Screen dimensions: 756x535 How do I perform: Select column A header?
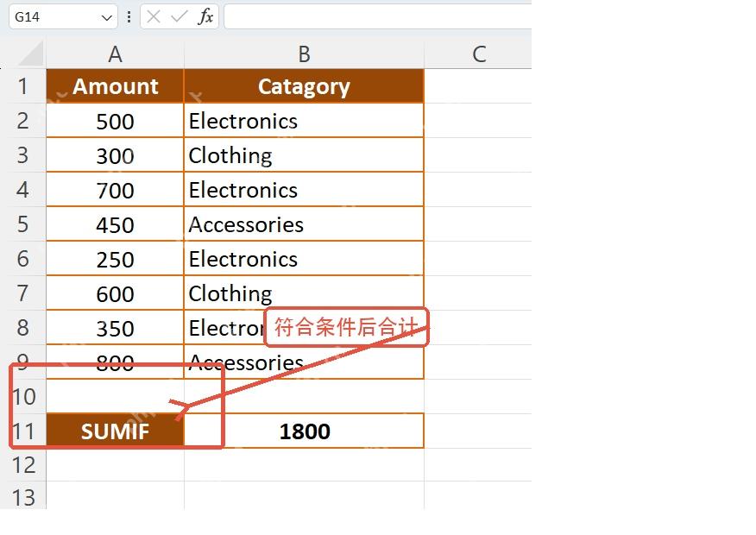115,54
